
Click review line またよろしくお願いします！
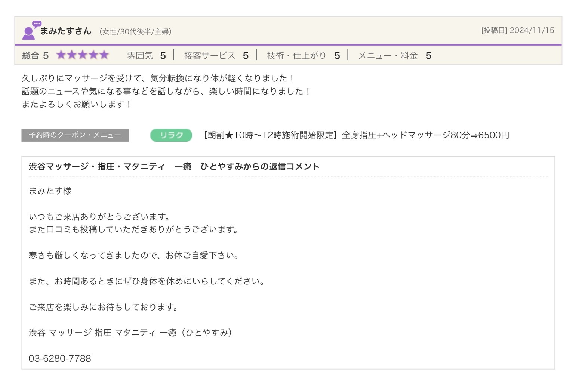[x=77, y=104]
